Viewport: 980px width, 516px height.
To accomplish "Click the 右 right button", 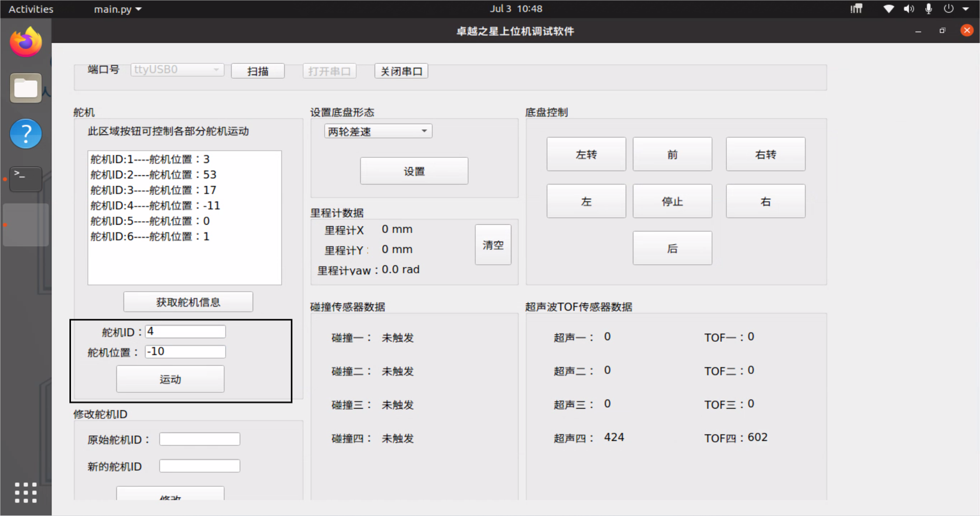I will [x=766, y=201].
